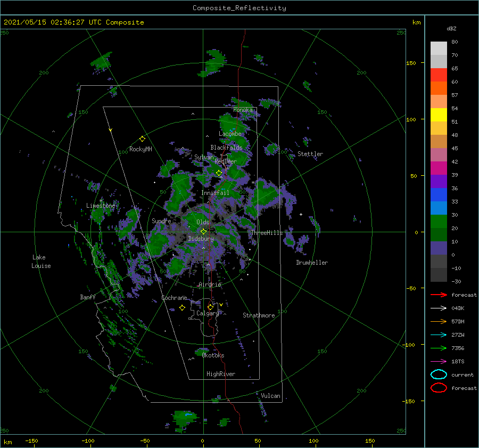Click the Olds label
479x448 pixels.
pos(203,222)
